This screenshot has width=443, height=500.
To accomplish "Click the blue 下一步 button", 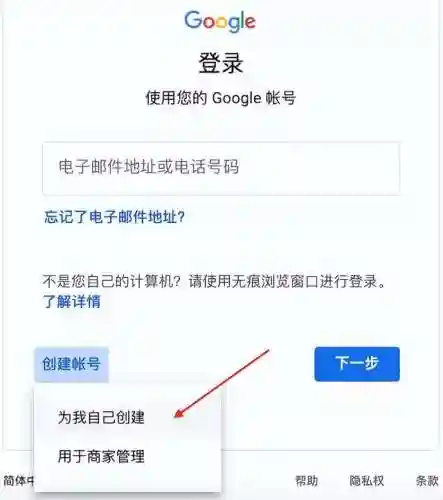I will point(357,364).
